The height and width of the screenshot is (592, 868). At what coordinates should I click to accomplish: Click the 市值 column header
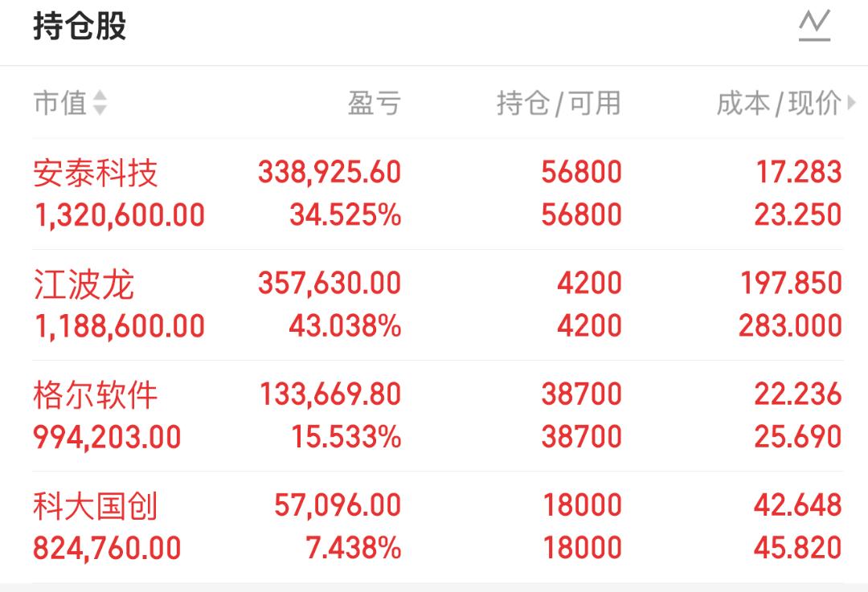59,103
